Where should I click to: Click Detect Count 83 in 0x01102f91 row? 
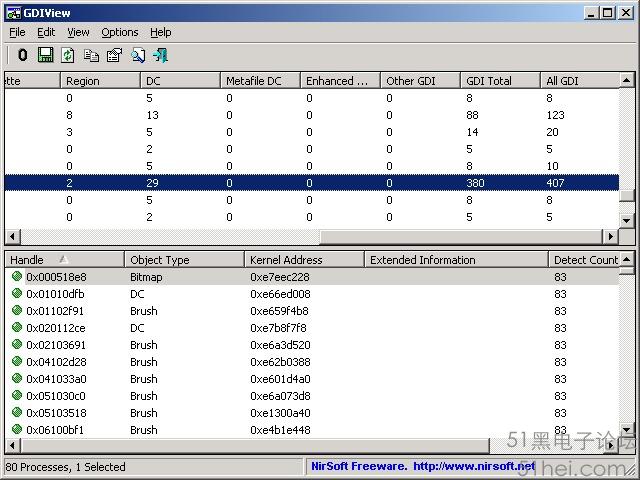(x=560, y=311)
